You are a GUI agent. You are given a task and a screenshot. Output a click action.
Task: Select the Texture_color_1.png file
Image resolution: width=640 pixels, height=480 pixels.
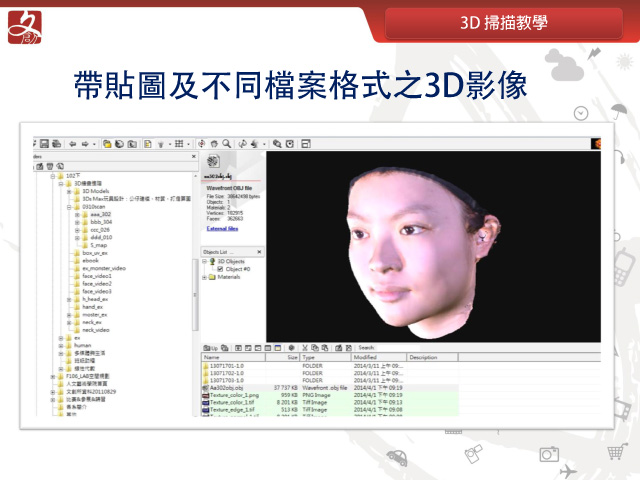(330, 395)
